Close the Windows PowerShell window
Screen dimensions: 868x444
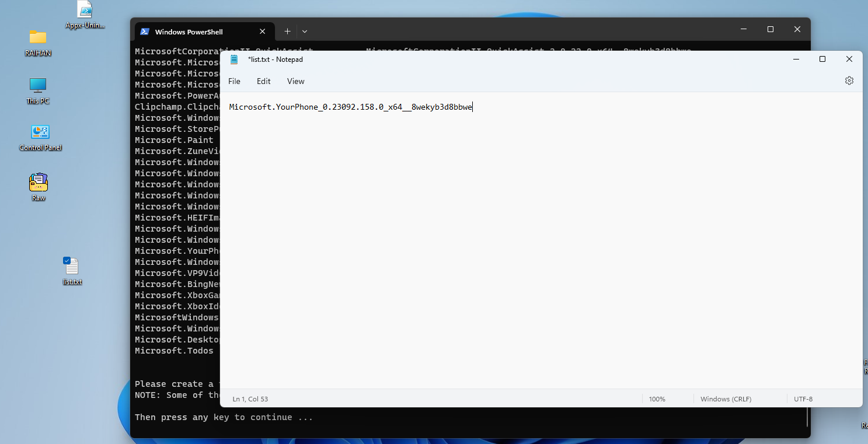coord(797,29)
